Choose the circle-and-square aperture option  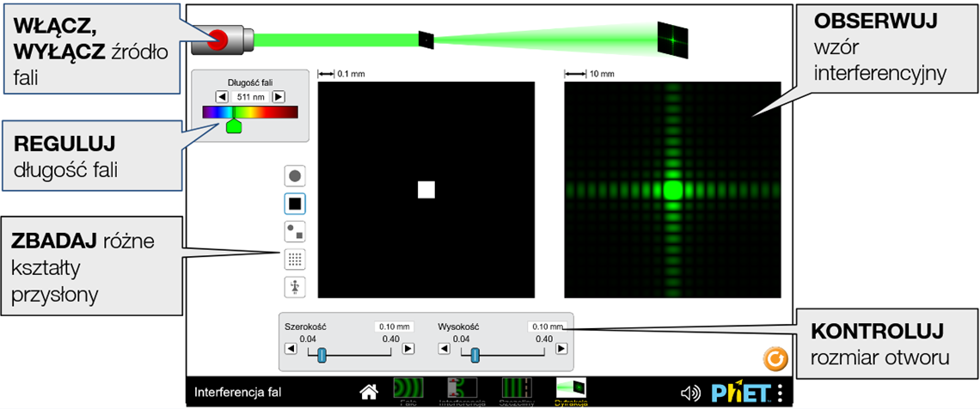click(294, 231)
